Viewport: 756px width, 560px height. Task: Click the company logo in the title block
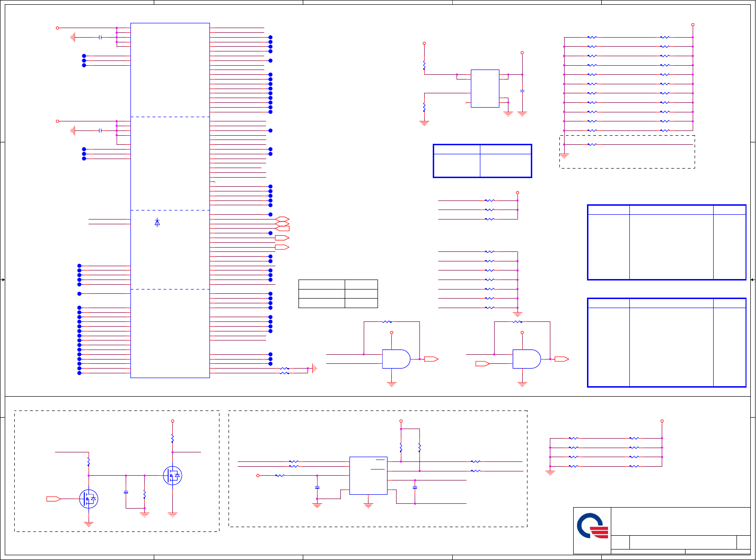click(592, 526)
